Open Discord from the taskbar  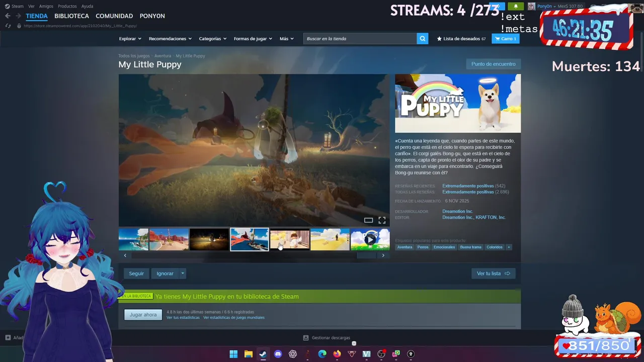tap(278, 354)
